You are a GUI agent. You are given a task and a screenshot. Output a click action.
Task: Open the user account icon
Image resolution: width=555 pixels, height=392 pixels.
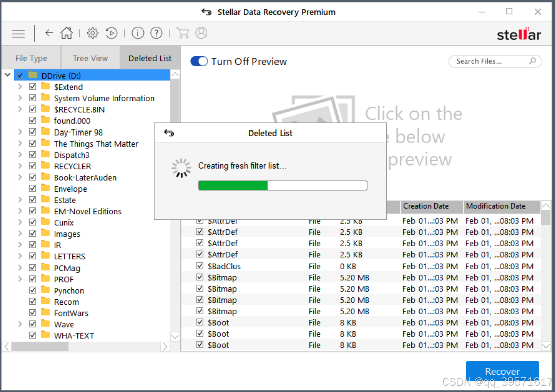tap(201, 33)
